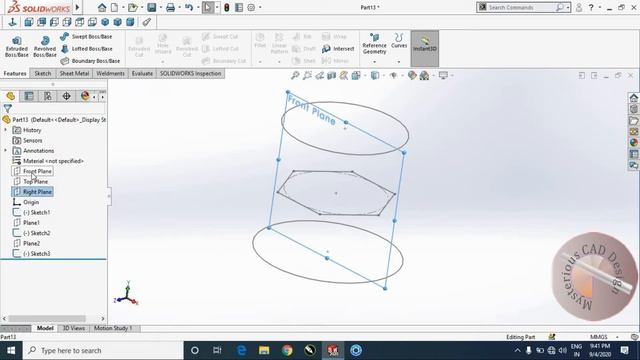This screenshot has height=360, width=640.
Task: Click the Home icon in top toolbar
Action: coord(102,7)
